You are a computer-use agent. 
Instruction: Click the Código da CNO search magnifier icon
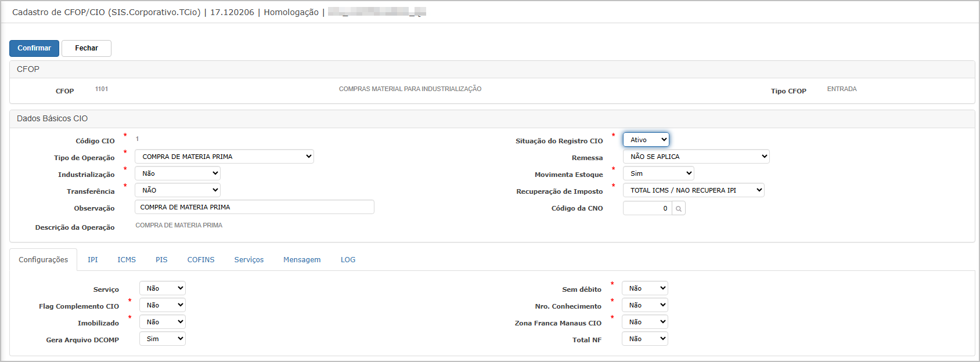[678, 208]
